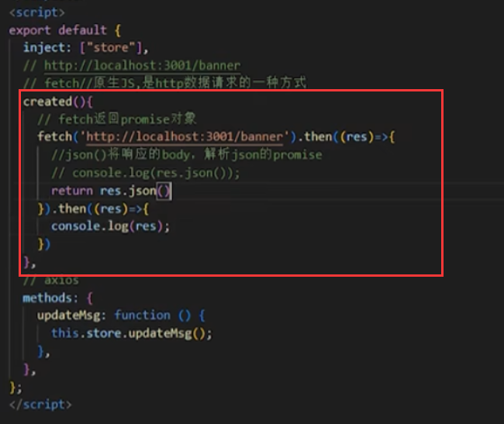Open the fetch URL string 'http://localhost:3001/banner'
The image size is (504, 424).
point(185,137)
